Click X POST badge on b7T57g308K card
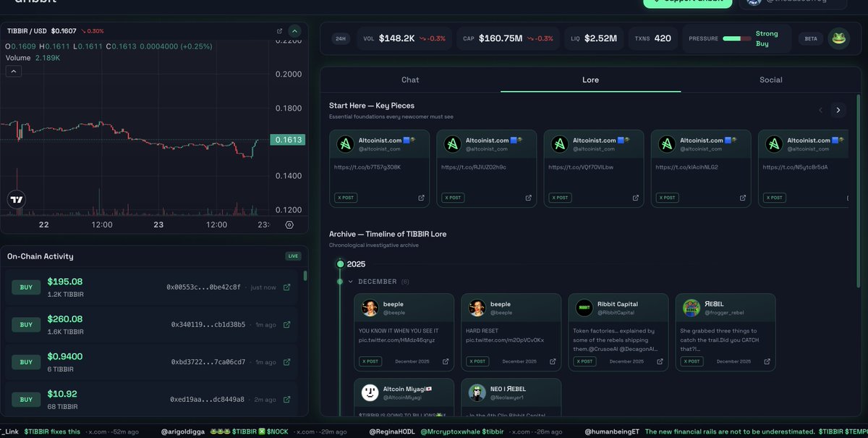 coord(346,198)
